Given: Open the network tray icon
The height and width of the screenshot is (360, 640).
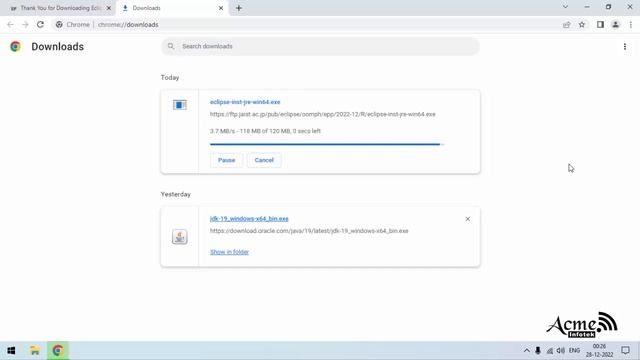Looking at the screenshot, I should coord(550,351).
